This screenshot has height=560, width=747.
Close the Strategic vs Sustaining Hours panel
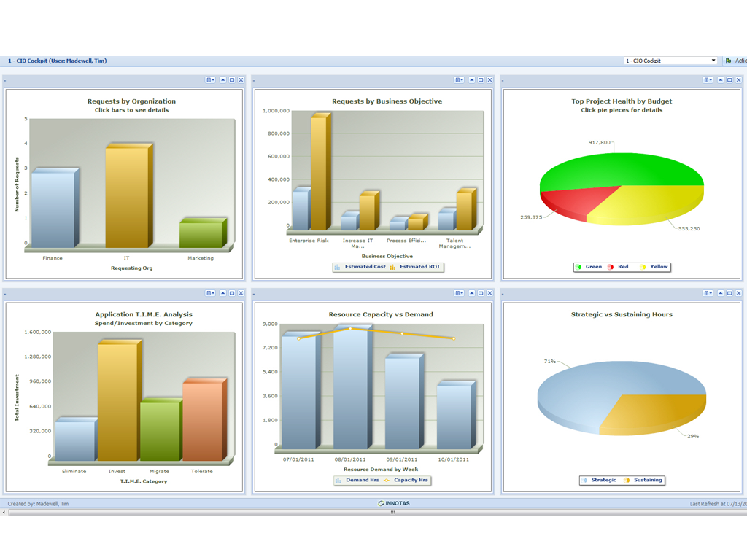pos(738,293)
